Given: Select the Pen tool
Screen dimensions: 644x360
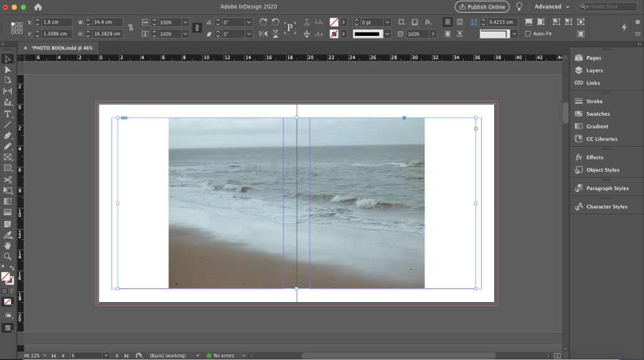Looking at the screenshot, I should [8, 135].
